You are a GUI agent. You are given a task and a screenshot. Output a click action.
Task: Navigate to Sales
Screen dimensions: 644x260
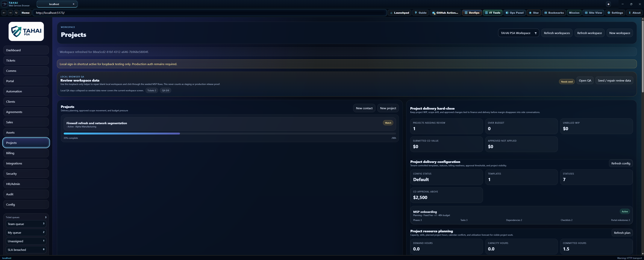tap(26, 122)
